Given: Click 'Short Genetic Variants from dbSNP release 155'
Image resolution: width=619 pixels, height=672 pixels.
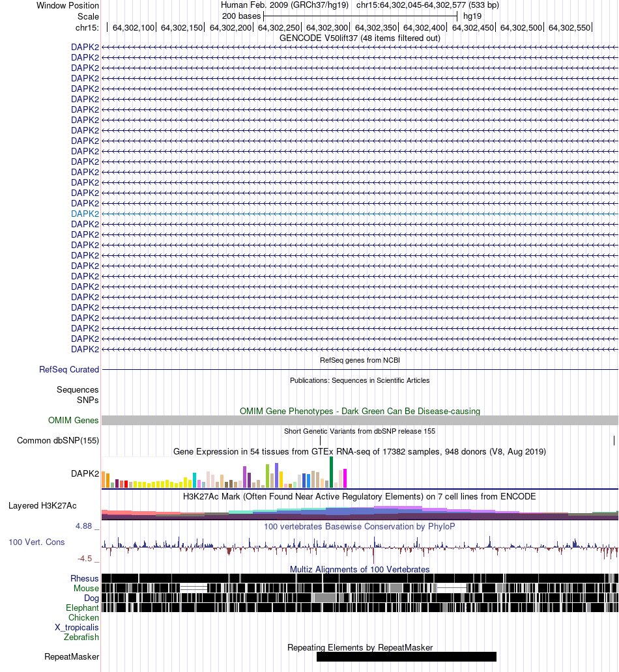Looking at the screenshot, I should click(360, 431).
